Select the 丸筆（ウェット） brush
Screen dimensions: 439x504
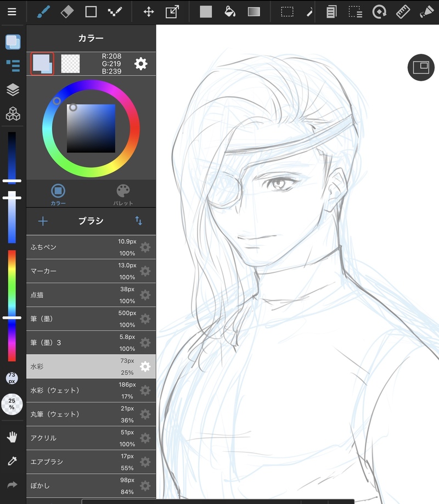click(x=91, y=414)
